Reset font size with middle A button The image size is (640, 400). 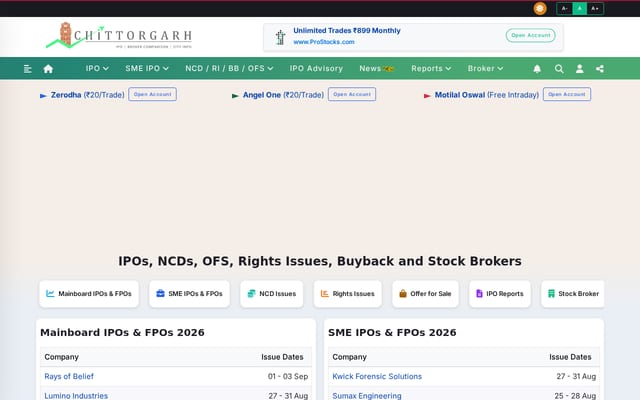click(580, 9)
